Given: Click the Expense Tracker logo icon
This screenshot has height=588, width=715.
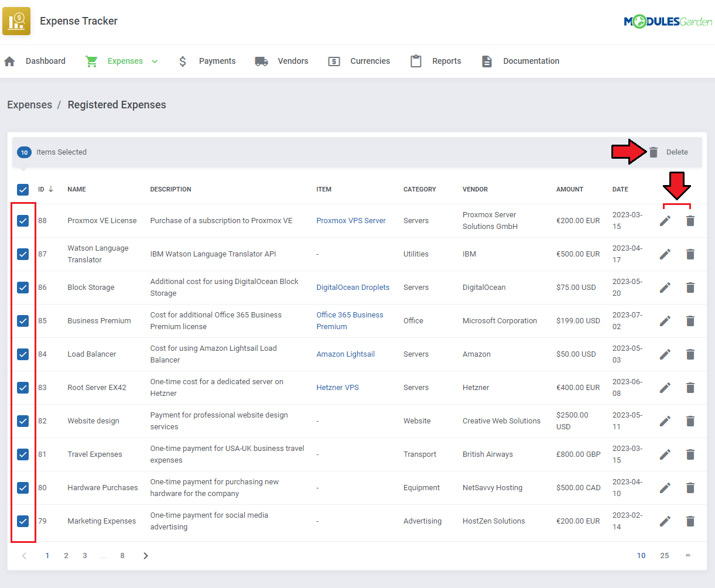Looking at the screenshot, I should click(x=16, y=21).
